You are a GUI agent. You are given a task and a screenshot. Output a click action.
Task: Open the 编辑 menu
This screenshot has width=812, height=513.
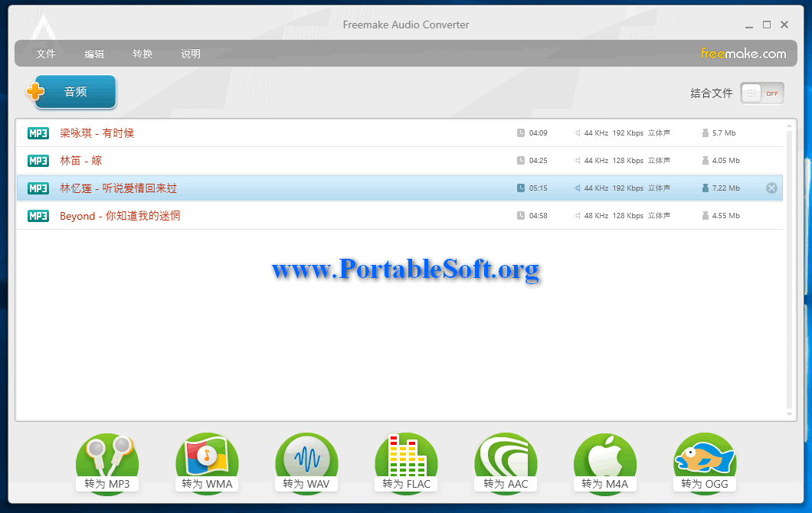pyautogui.click(x=94, y=54)
